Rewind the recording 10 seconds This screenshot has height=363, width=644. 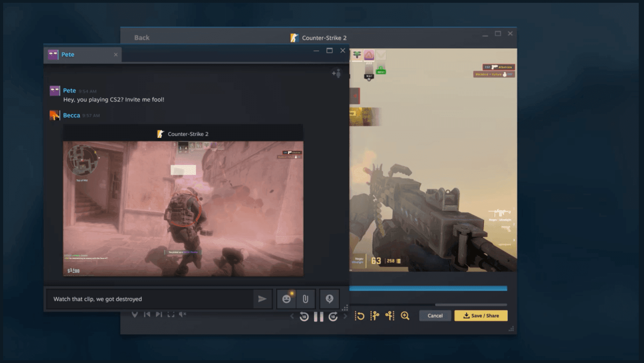pyautogui.click(x=304, y=317)
